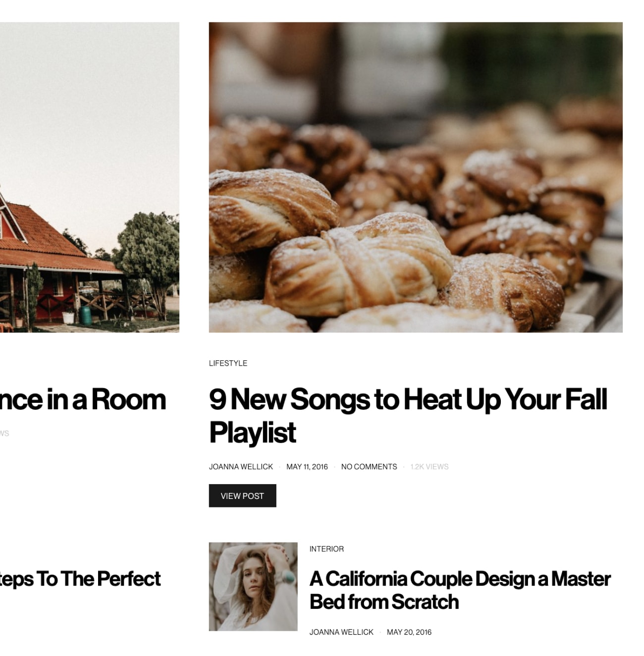Viewport: 644px width, 656px height.
Task: Click the 1.2K VIEWS counter
Action: (429, 467)
